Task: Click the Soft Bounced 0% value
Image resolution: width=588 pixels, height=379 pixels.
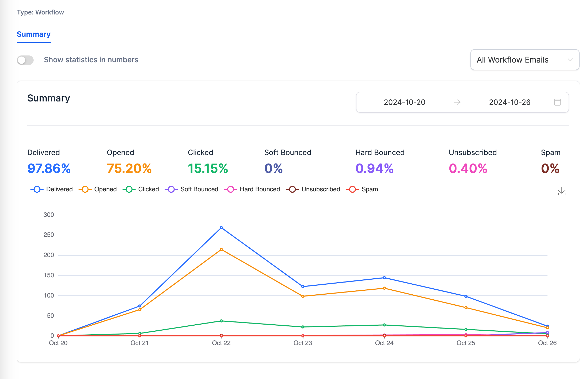Action: [x=273, y=168]
